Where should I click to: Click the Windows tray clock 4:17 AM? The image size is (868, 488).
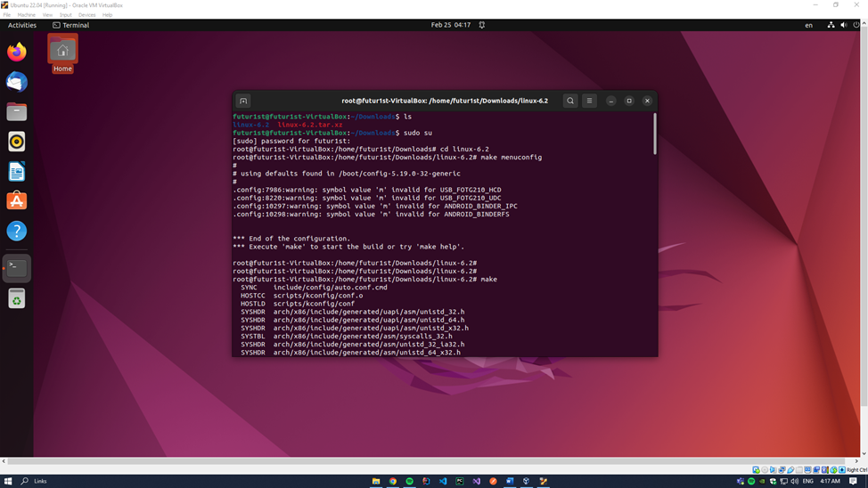coord(830,481)
